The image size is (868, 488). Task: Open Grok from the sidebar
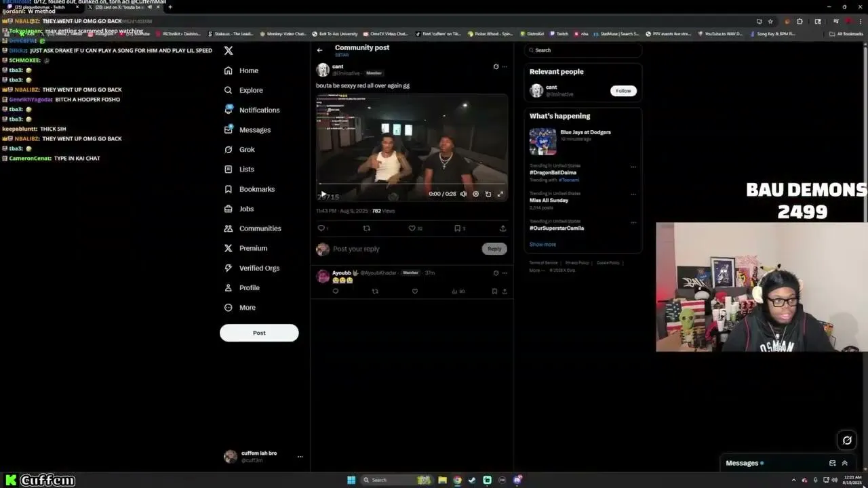pyautogui.click(x=239, y=149)
